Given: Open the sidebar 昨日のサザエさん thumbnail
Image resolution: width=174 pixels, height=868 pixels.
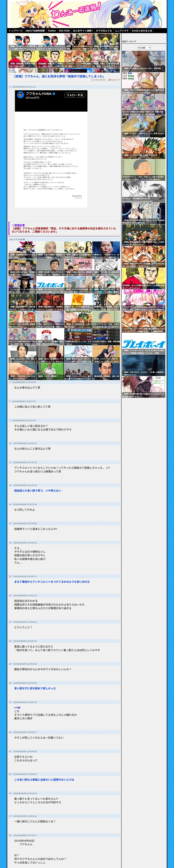Looking at the screenshot, I should point(144,170).
